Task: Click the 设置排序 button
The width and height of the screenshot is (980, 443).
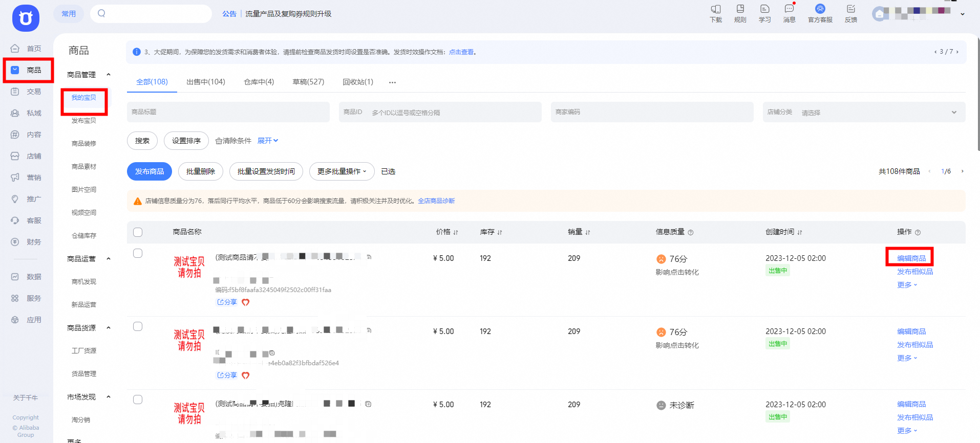Action: 186,141
